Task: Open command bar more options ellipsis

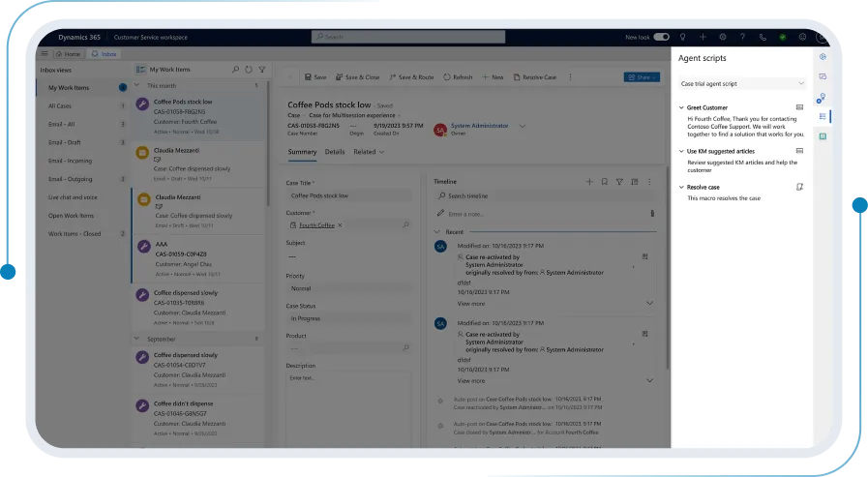Action: point(570,76)
